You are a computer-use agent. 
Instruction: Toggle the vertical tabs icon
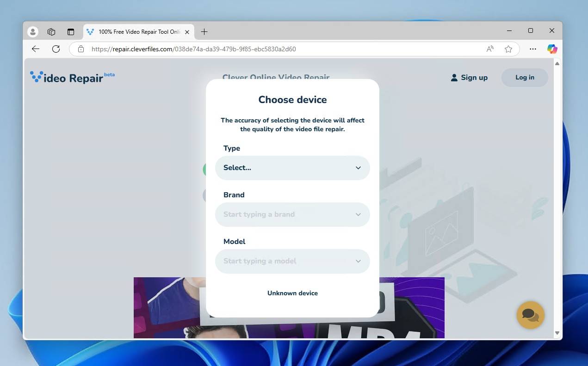coord(71,31)
